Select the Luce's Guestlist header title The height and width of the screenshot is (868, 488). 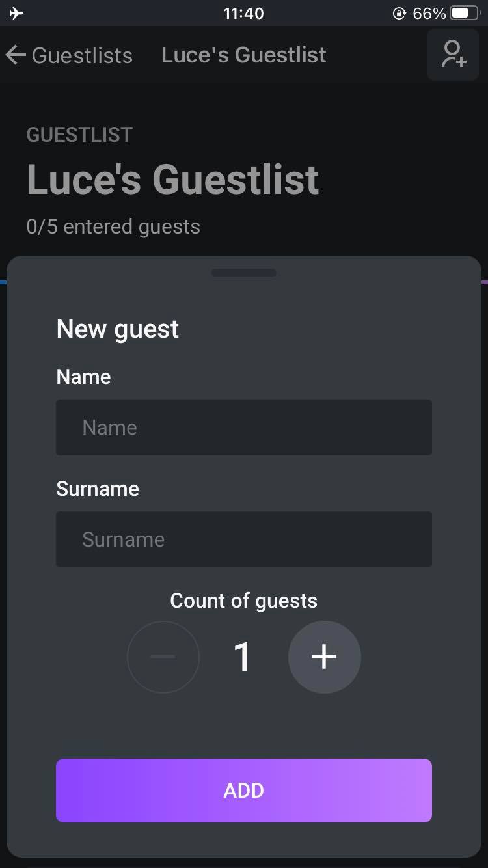[x=244, y=55]
